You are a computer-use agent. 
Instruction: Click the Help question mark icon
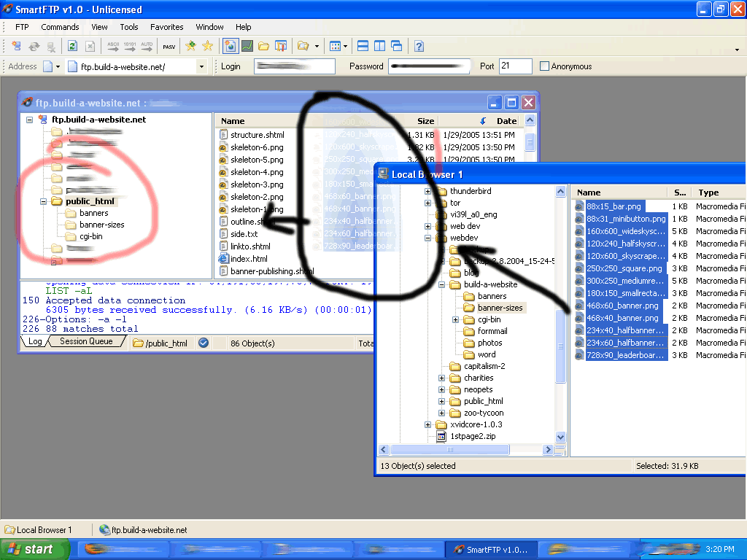419,46
